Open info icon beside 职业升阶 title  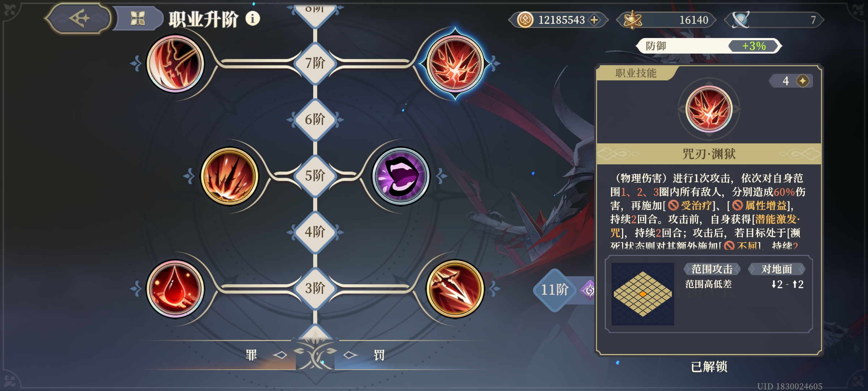(x=253, y=18)
